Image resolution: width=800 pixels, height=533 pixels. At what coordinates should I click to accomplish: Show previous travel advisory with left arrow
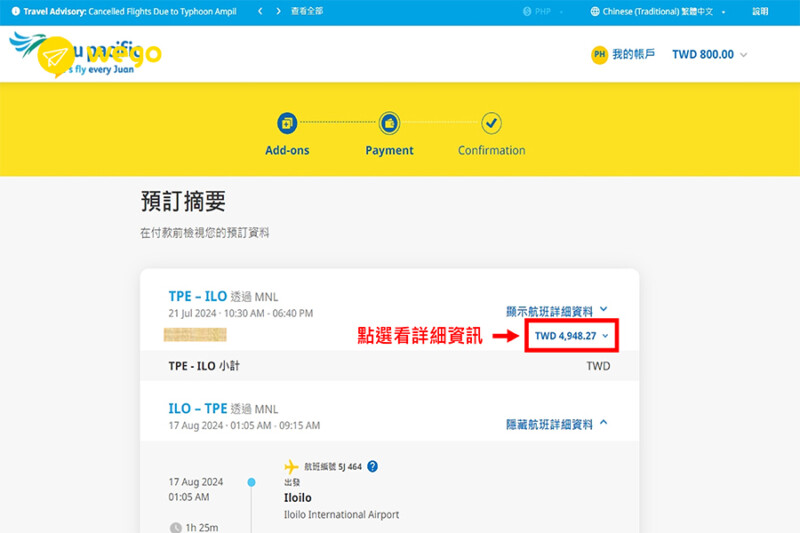coord(260,12)
